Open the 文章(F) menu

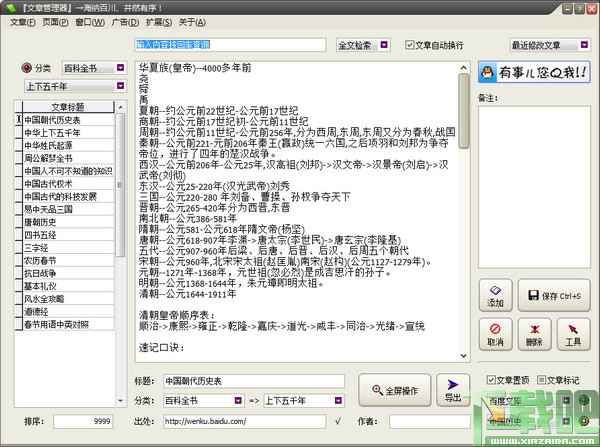(x=23, y=23)
